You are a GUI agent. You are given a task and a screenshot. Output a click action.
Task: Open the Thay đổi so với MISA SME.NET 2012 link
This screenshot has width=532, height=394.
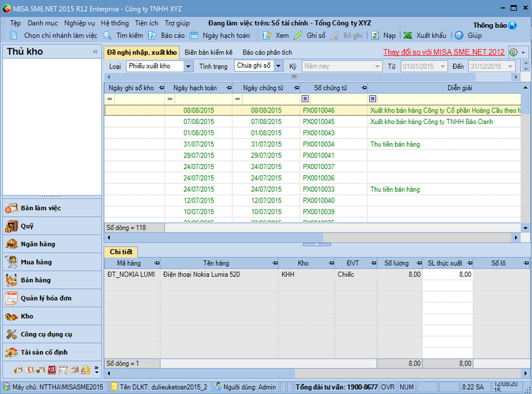444,52
